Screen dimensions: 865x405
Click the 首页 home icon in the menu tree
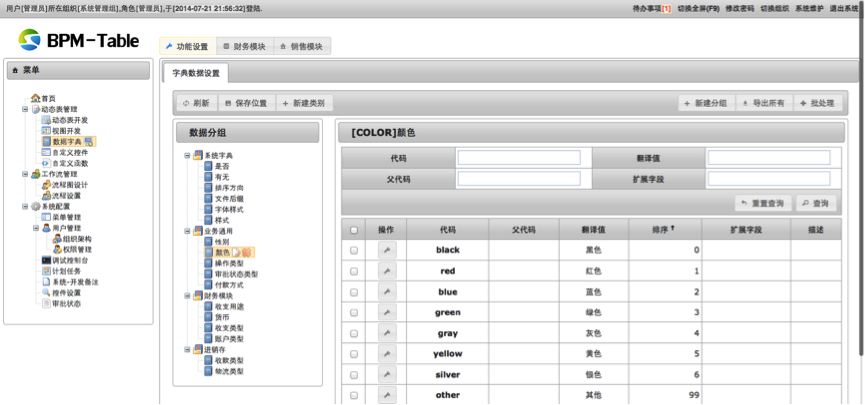pyautogui.click(x=35, y=98)
